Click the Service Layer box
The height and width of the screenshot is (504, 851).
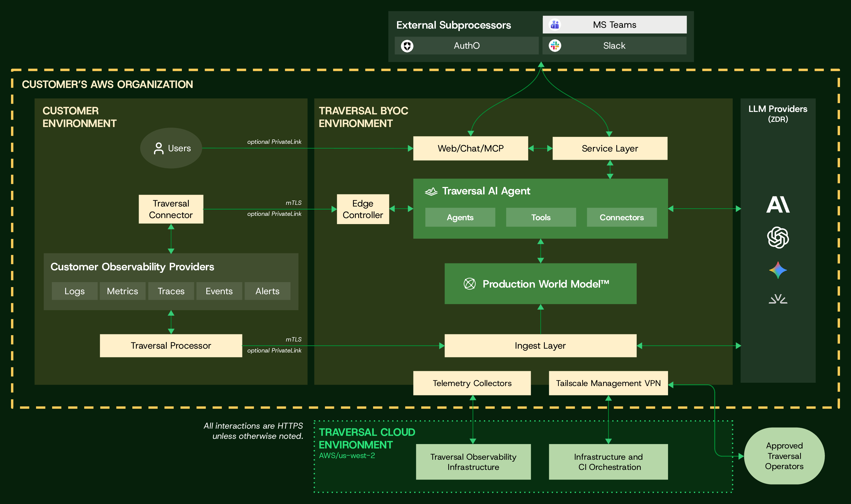[610, 148]
